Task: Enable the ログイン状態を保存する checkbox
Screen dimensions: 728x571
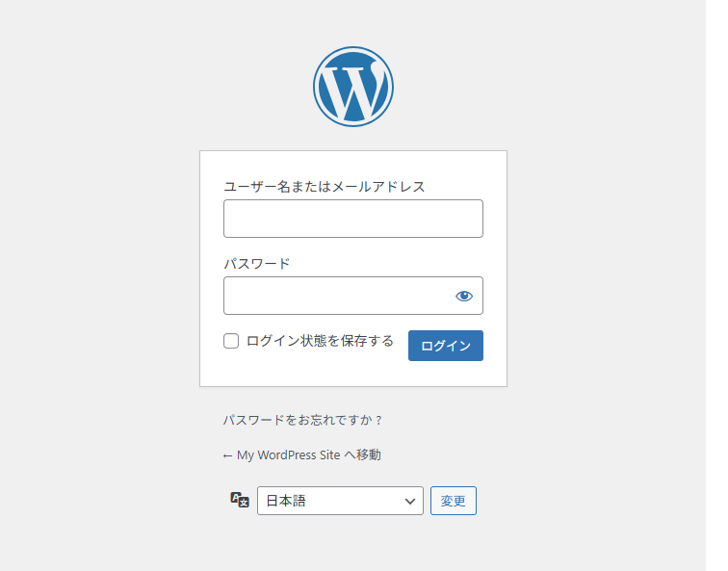Action: (231, 341)
